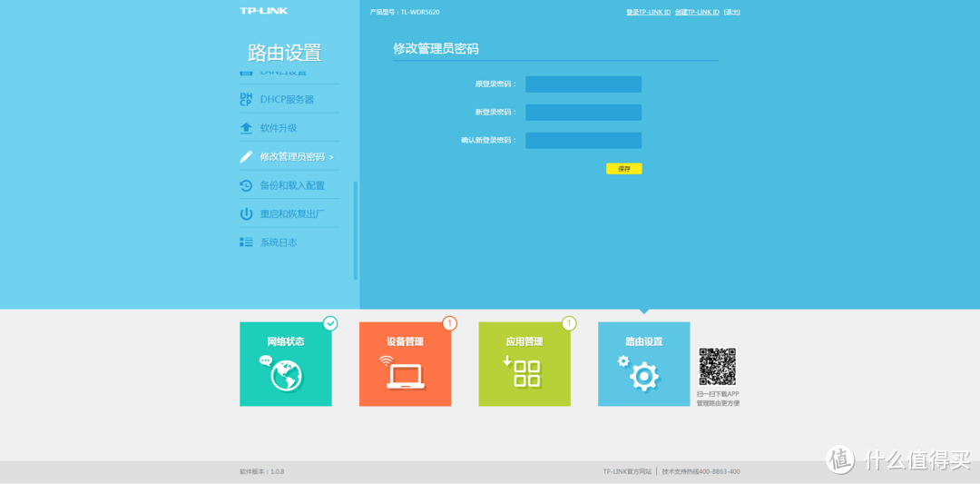Click the TP-LINK logo
Viewport: 980px width, 484px height.
pyautogui.click(x=264, y=11)
